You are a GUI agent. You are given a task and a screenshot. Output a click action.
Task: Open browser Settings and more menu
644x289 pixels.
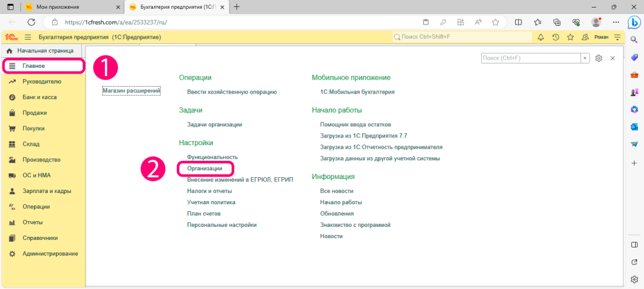click(616, 22)
